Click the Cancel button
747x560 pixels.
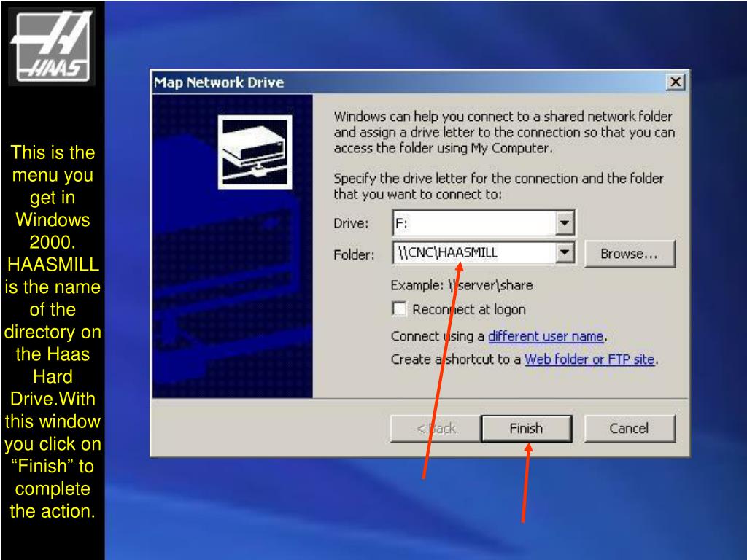coord(630,429)
